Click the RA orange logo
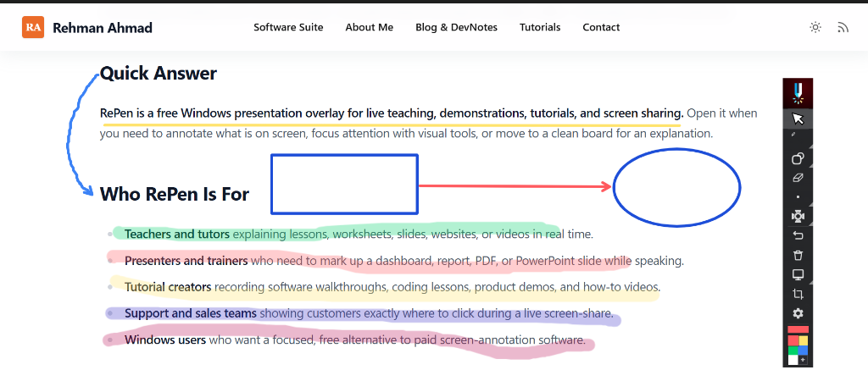The image size is (868, 381). click(33, 27)
